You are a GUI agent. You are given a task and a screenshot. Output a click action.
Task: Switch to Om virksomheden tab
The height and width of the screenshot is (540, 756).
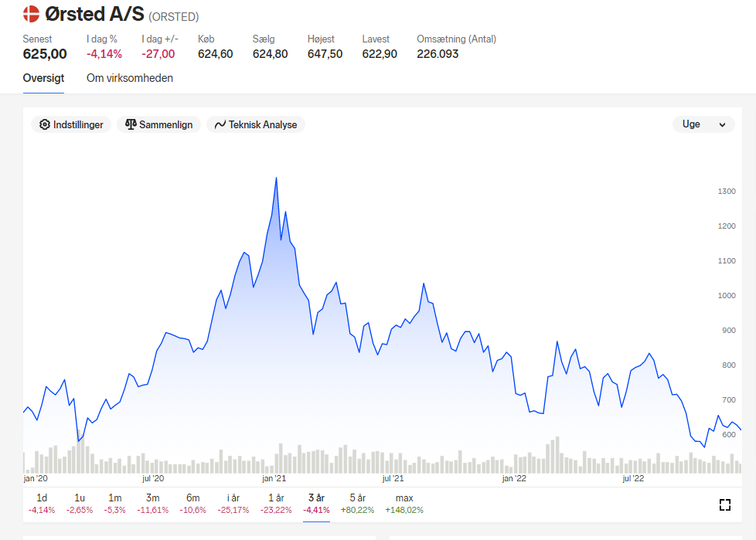tap(130, 78)
